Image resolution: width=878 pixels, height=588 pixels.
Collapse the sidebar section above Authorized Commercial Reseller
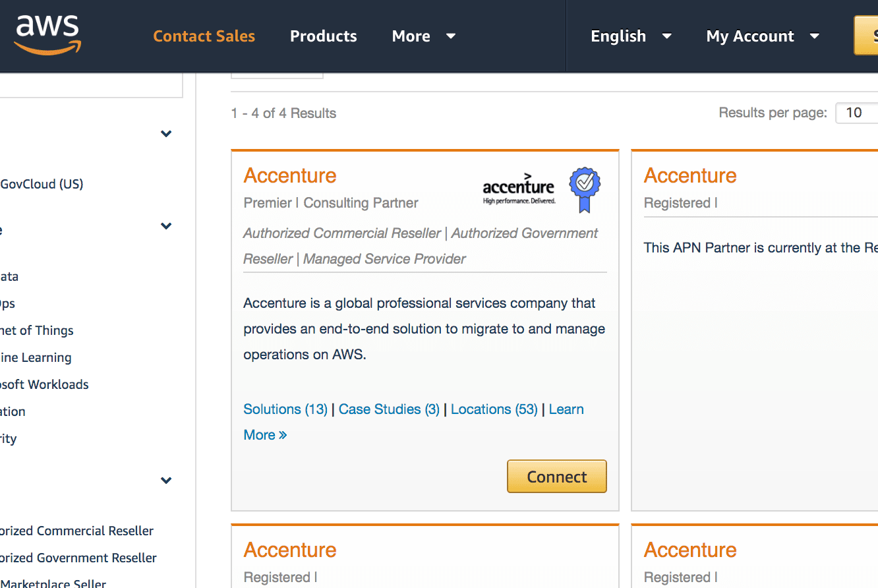tap(166, 481)
